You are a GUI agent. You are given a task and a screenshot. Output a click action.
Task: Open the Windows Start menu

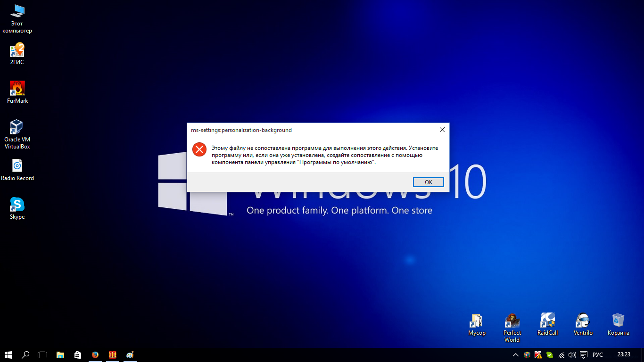pyautogui.click(x=8, y=354)
